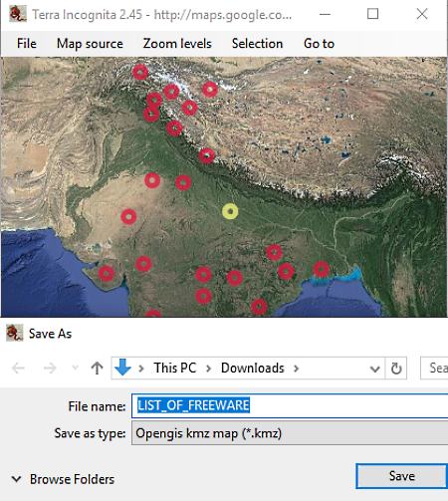The image size is (448, 501).
Task: Click the blue Downloads arrow icon
Action: click(x=122, y=368)
